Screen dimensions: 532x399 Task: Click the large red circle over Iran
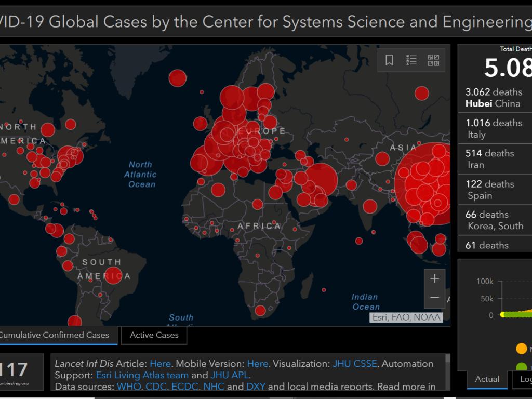tap(320, 180)
